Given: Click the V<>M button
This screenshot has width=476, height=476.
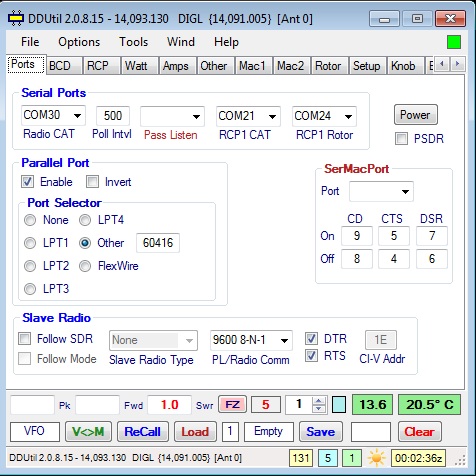Looking at the screenshot, I should click(88, 431).
